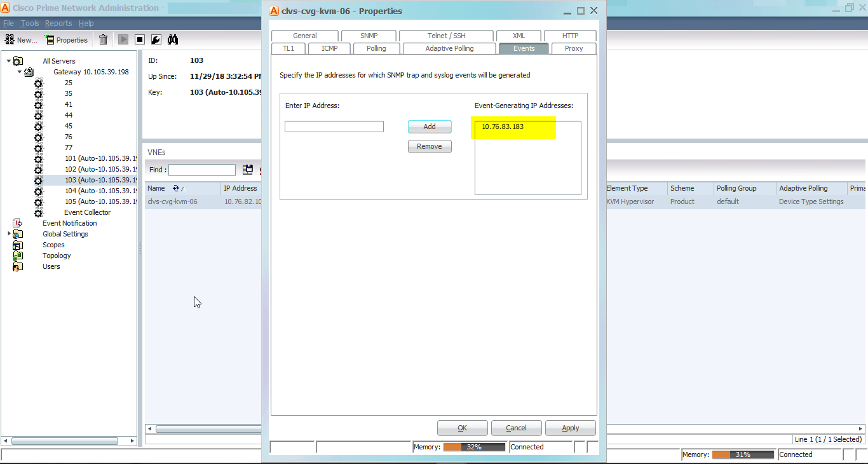This screenshot has width=868, height=464.
Task: Collapse the Gateway 10.105.39.198 node
Action: pos(20,72)
